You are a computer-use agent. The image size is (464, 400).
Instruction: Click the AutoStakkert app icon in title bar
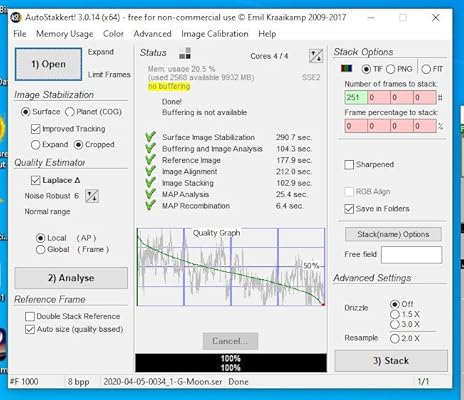15,17
